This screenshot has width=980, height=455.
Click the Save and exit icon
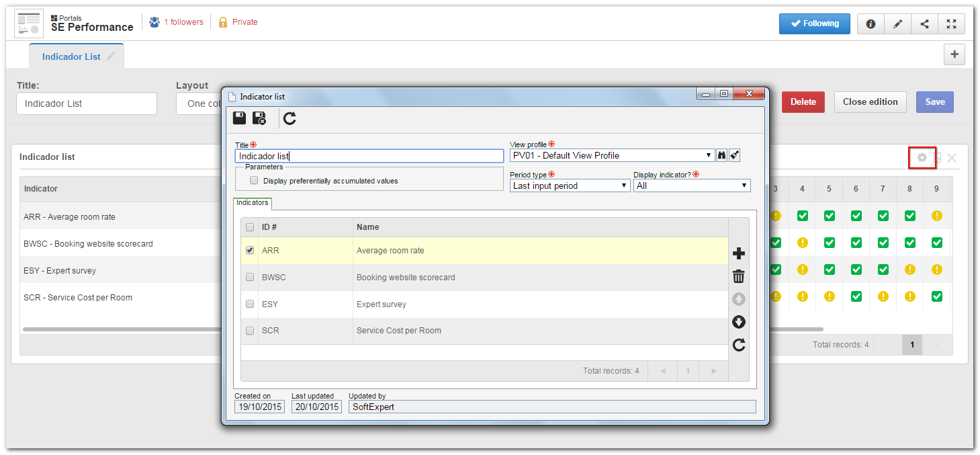pos(259,118)
